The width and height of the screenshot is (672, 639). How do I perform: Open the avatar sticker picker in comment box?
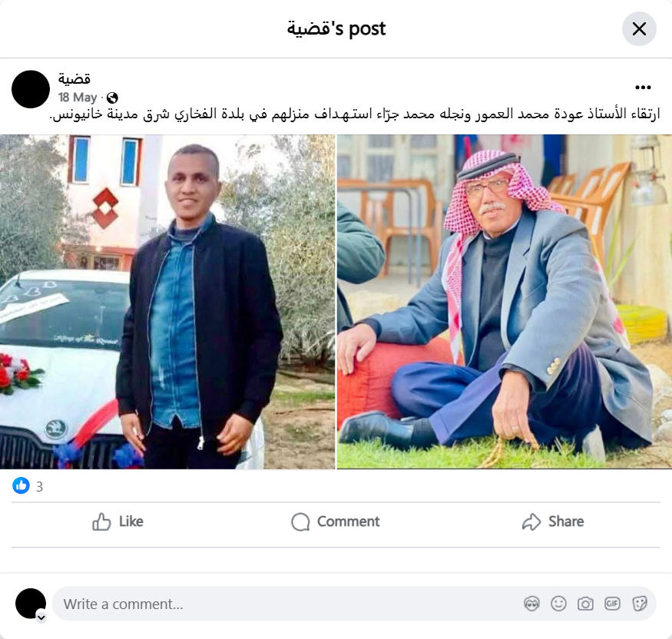[531, 604]
